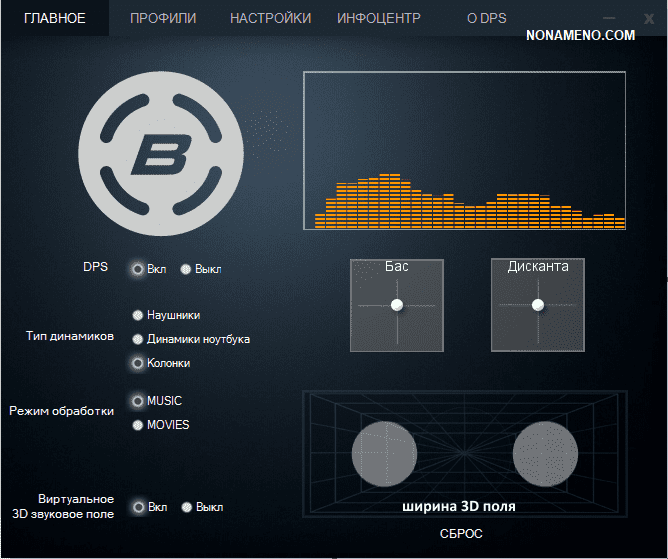Click the right 3D field sphere
Screen dimensions: 668x559
click(x=545, y=453)
